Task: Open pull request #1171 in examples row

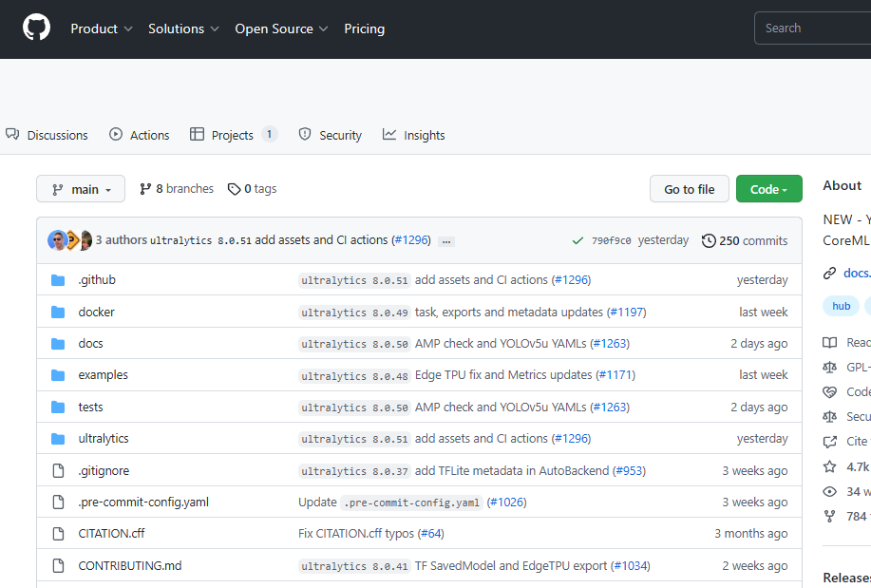Action: click(616, 374)
